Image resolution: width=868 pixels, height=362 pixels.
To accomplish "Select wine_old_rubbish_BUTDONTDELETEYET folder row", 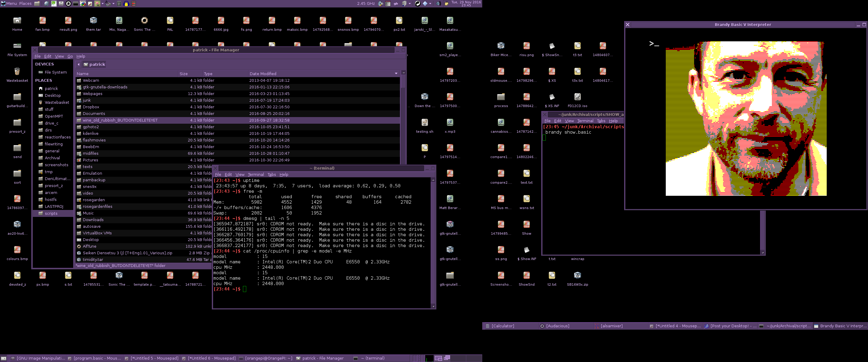I will (237, 120).
